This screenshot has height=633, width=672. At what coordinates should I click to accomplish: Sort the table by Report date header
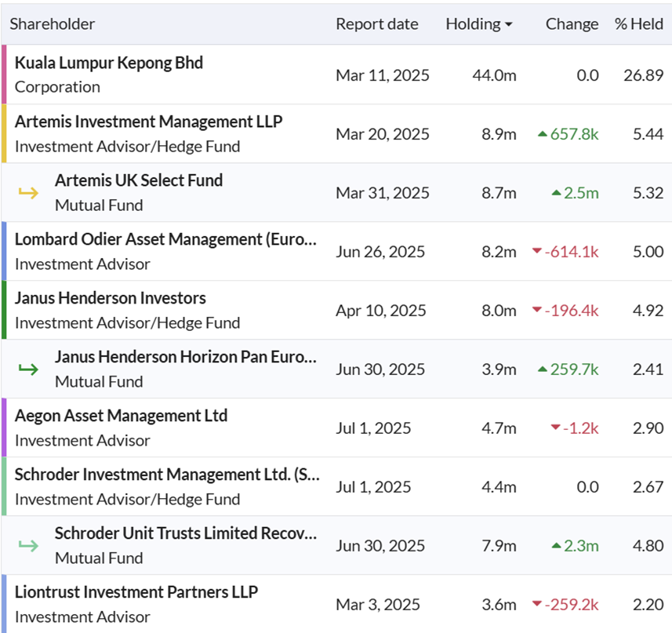pyautogui.click(x=377, y=24)
